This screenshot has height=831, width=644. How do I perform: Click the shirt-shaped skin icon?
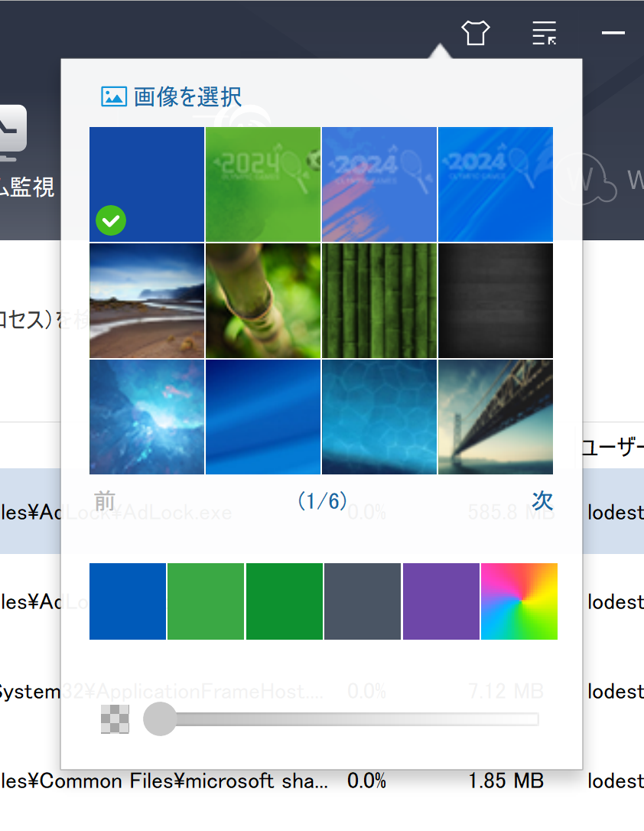coord(475,33)
